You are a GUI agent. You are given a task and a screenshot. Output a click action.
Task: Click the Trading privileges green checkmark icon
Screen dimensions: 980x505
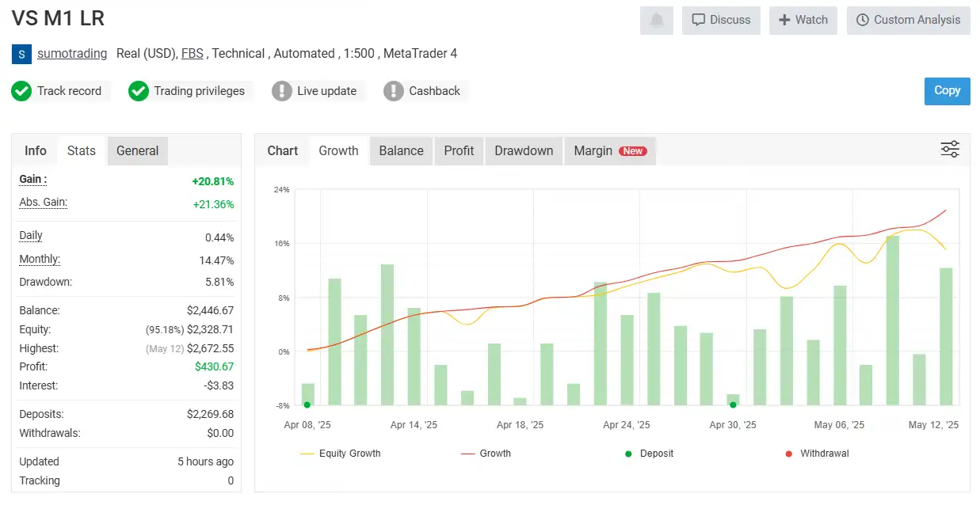[x=139, y=91]
